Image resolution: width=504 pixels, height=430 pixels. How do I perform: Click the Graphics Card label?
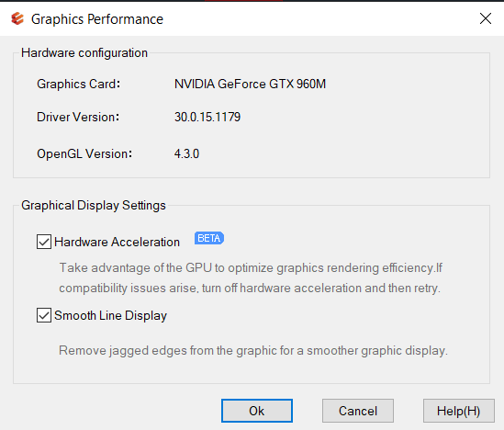pyautogui.click(x=78, y=84)
